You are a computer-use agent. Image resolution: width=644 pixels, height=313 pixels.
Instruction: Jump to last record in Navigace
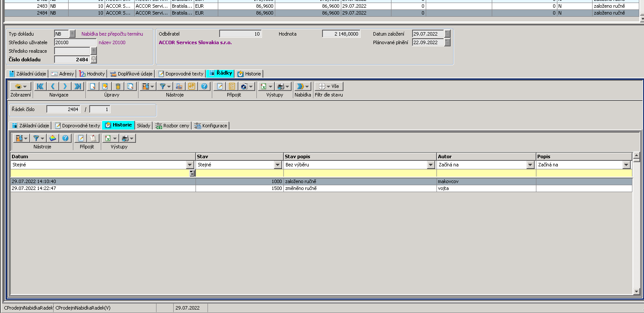[x=78, y=86]
